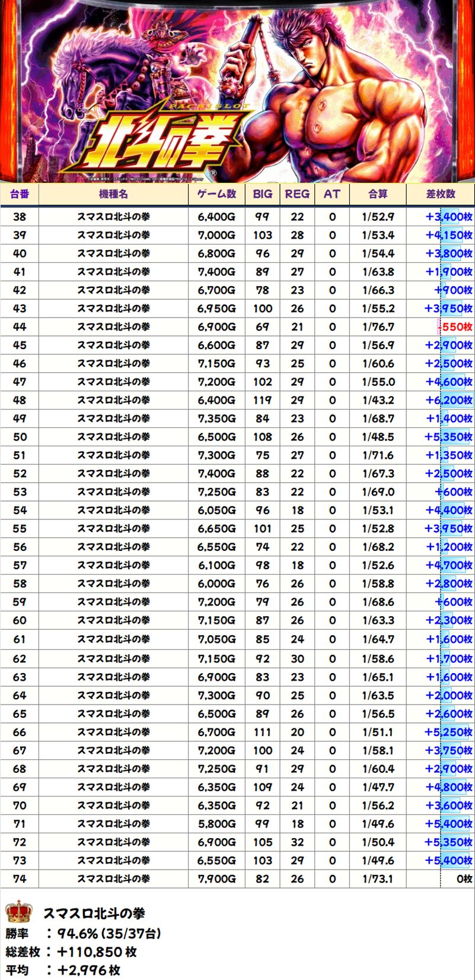Select the 1/43.2 combined rate
Screen dimensions: 475x980
click(x=378, y=401)
